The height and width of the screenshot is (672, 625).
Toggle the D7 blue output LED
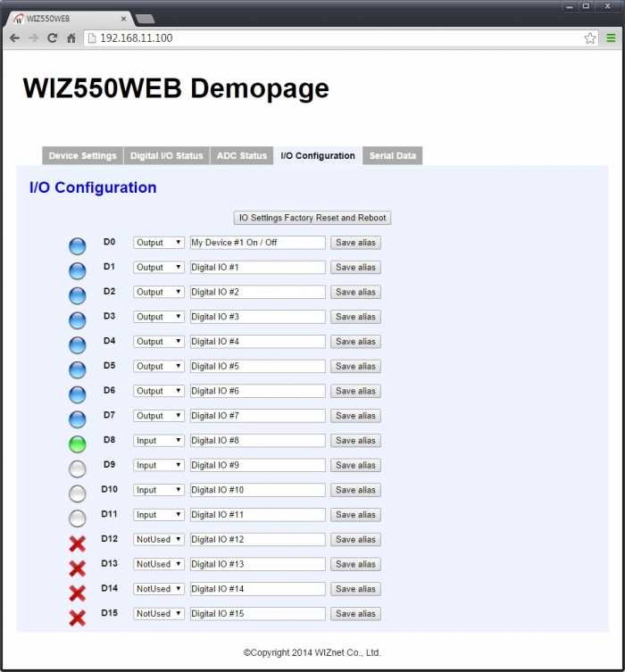point(77,419)
